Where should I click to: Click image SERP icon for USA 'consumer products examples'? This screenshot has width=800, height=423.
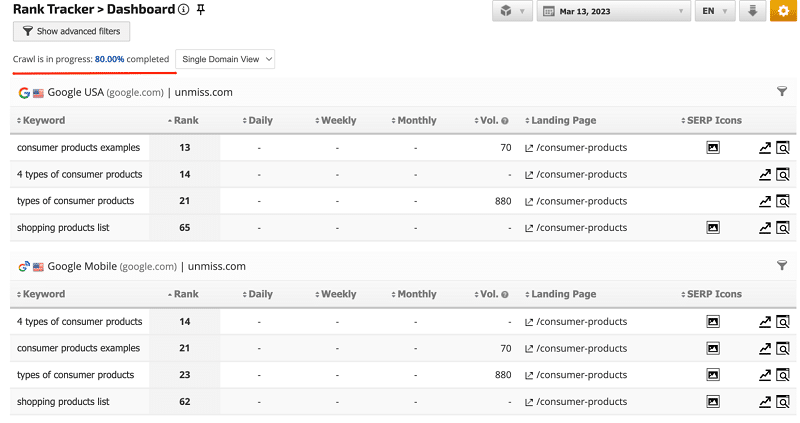coord(713,148)
